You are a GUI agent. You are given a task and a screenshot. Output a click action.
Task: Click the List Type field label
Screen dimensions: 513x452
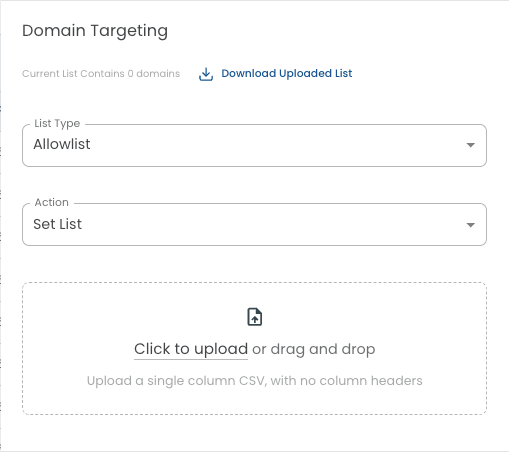tap(57, 124)
